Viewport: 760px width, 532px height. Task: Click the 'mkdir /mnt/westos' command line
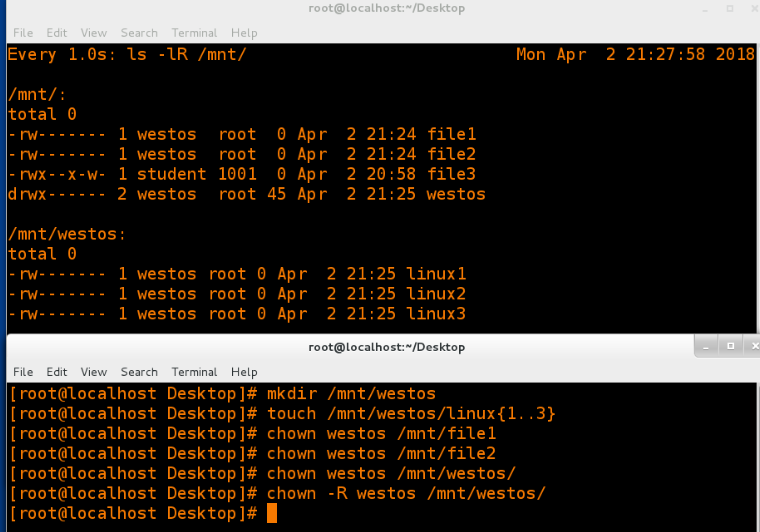(x=351, y=393)
